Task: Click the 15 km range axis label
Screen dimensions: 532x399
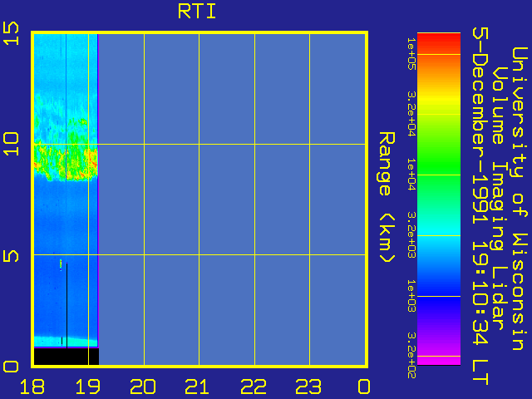Action: (11, 33)
